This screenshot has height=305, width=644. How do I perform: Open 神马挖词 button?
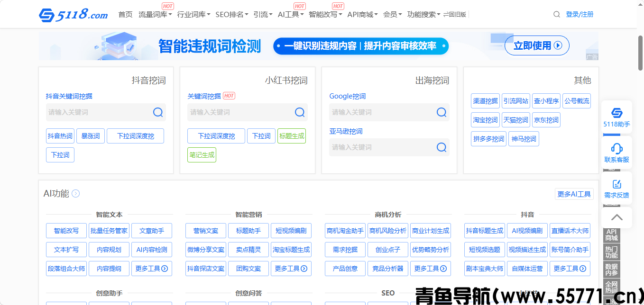524,139
